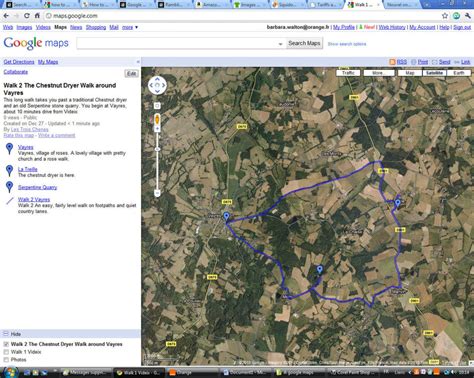Click the pan control compass on map
The width and height of the screenshot is (474, 378).
157,85
